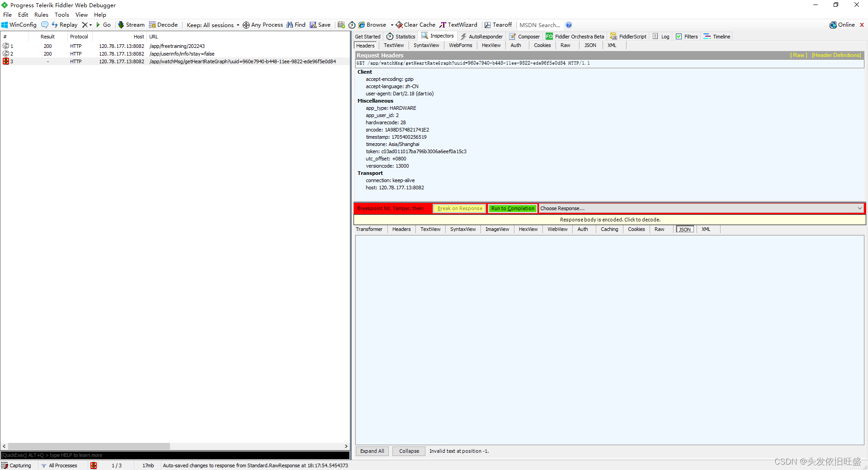Image resolution: width=868 pixels, height=470 pixels.
Task: Select response Transformer tab
Action: 369,229
